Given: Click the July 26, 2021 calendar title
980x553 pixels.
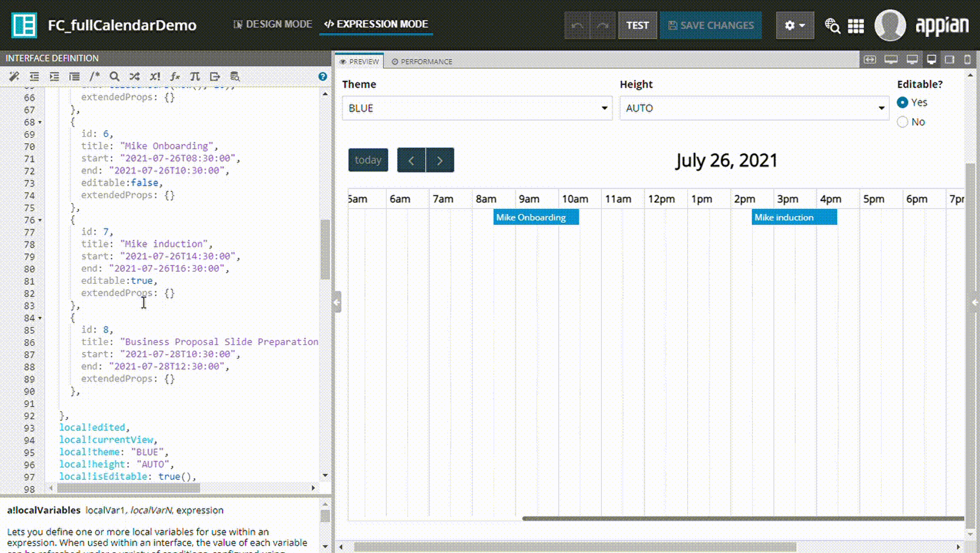Looking at the screenshot, I should click(x=726, y=160).
